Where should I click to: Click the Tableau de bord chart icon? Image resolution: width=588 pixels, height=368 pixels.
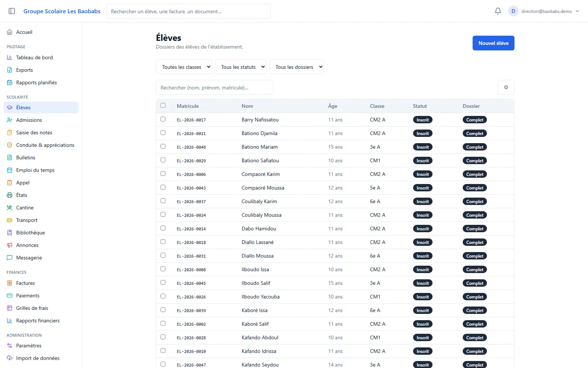click(10, 57)
